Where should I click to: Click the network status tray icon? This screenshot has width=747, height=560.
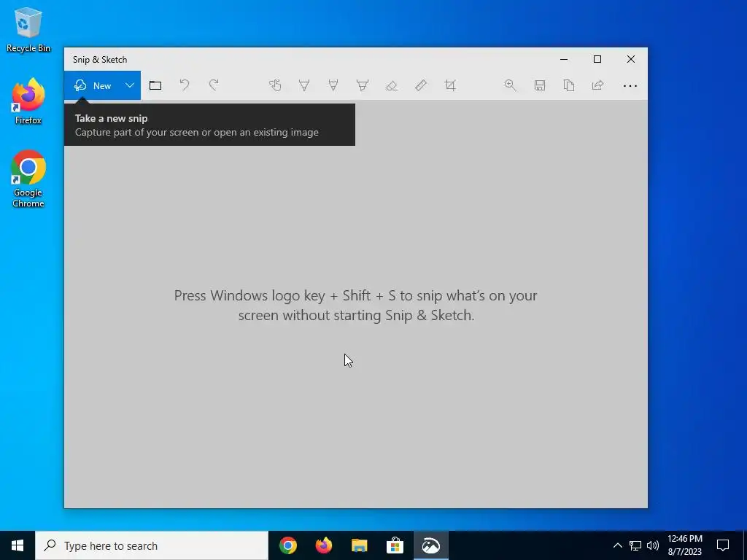point(635,545)
